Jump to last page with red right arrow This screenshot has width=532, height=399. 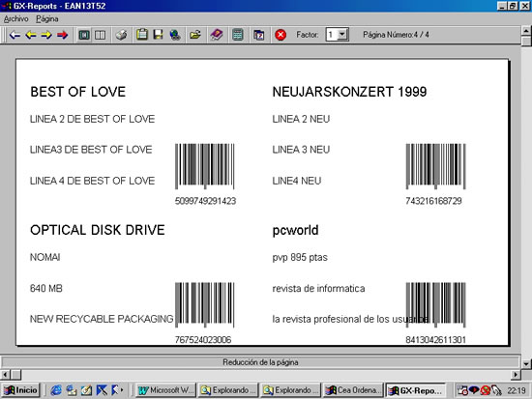(63, 35)
